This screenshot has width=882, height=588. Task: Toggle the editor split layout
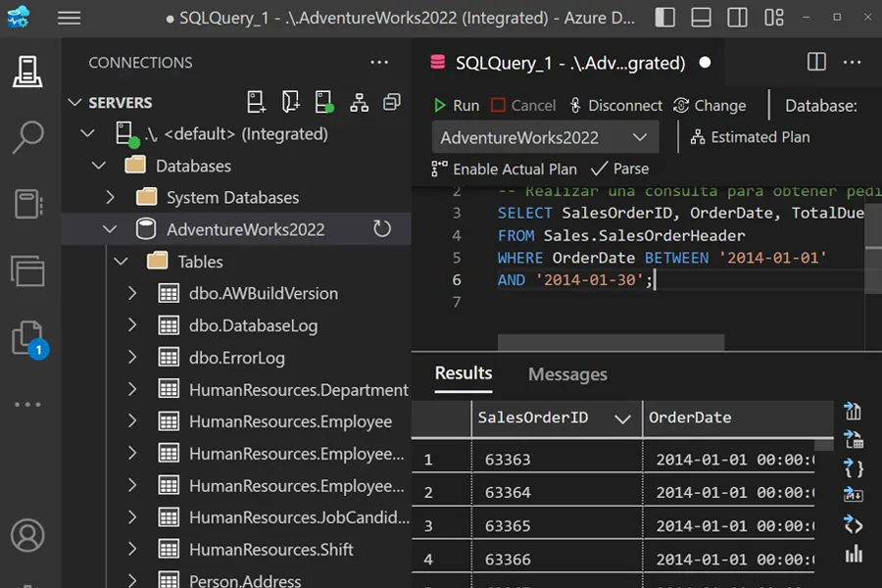point(816,62)
